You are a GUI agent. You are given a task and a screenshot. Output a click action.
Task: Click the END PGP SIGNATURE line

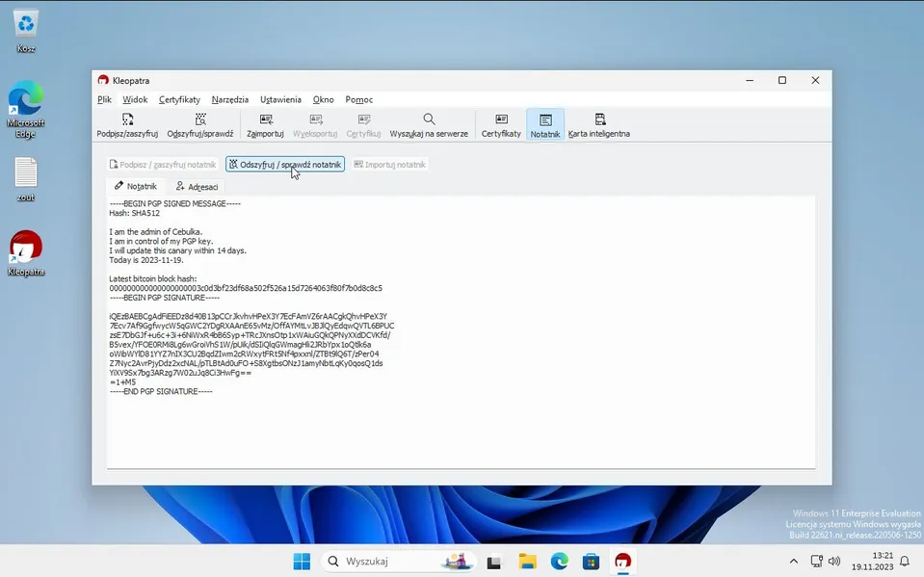(161, 391)
